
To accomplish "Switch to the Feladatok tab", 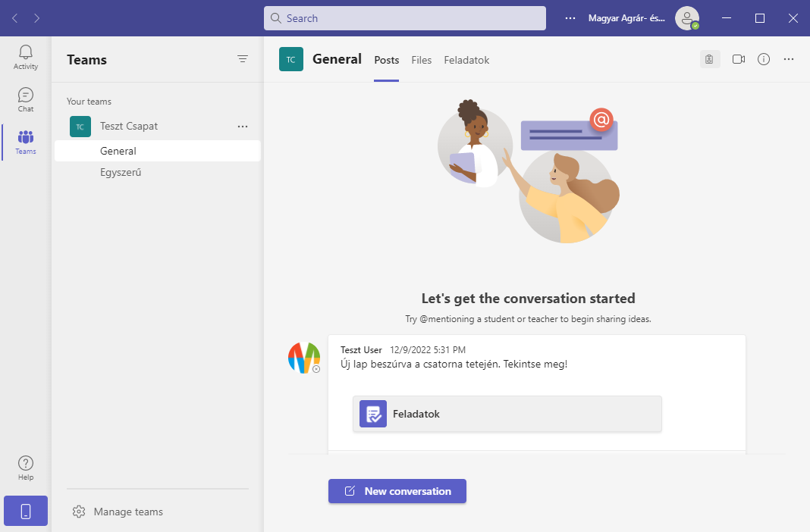I will point(466,60).
